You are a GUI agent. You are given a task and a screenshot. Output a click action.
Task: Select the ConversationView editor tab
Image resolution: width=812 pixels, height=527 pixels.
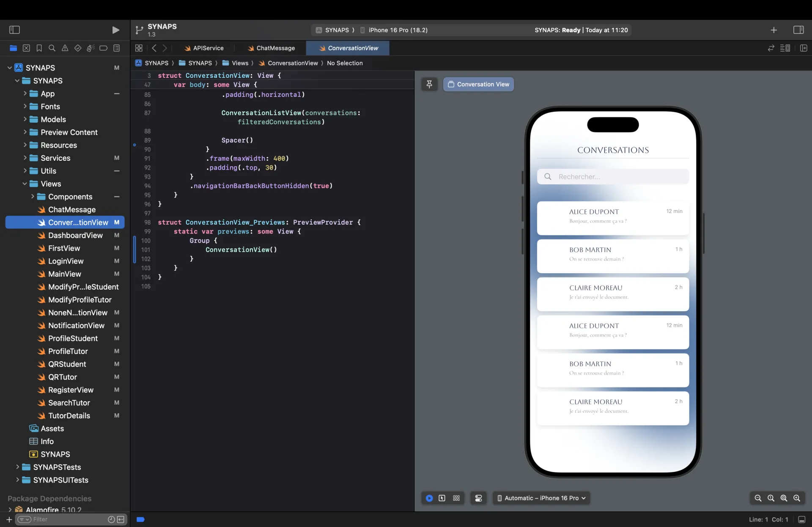[348, 48]
